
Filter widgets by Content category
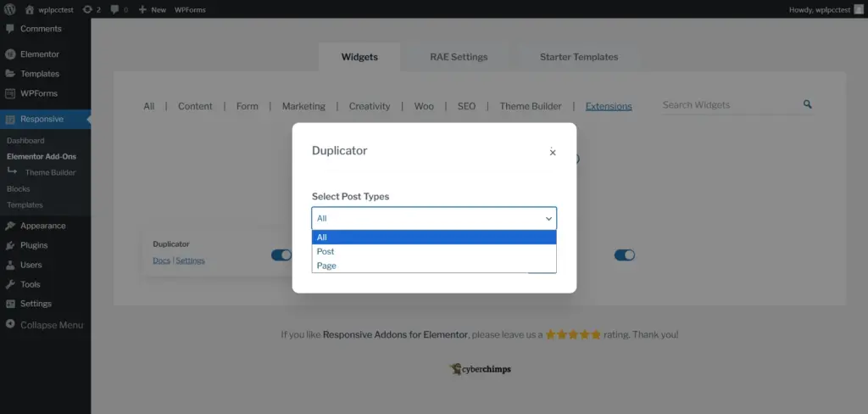[x=195, y=106]
